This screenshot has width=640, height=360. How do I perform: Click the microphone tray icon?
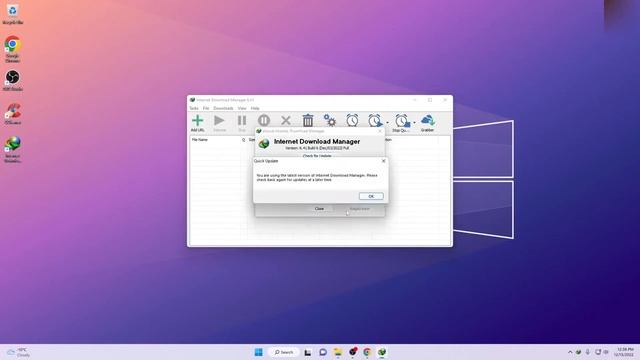point(588,352)
